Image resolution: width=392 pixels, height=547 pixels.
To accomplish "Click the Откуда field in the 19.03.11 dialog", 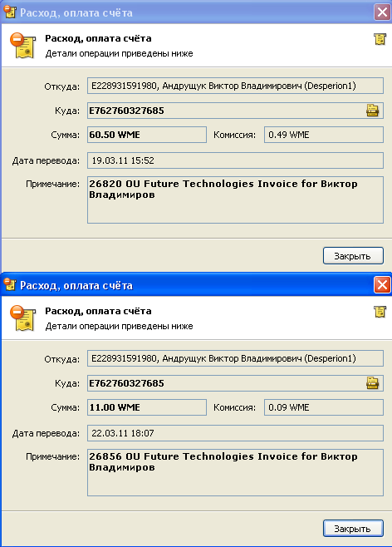I will (235, 86).
